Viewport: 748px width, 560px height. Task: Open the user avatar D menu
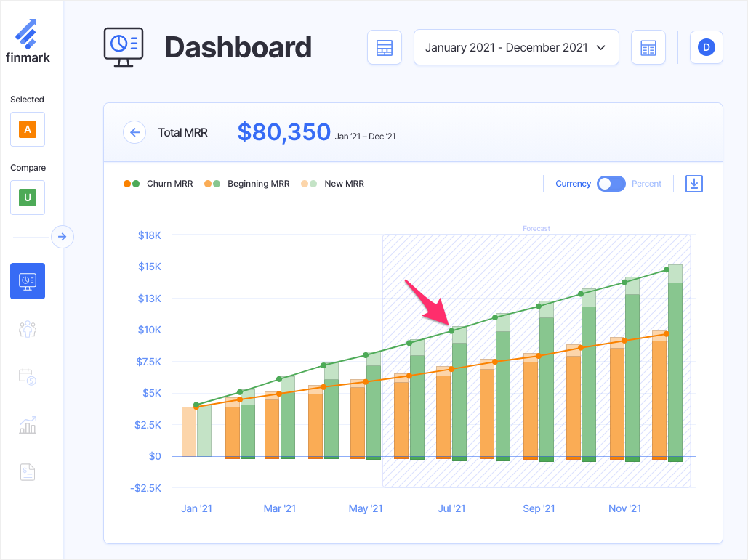tap(706, 48)
